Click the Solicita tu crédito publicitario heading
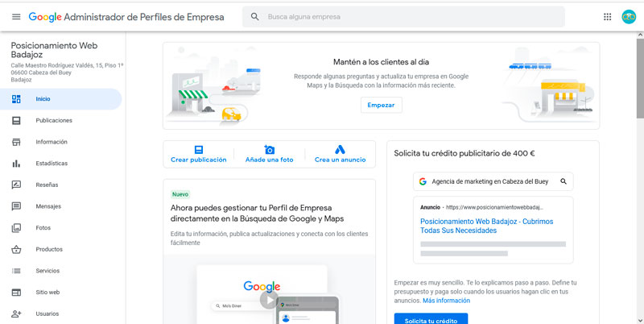This screenshot has width=644, height=324. pyautogui.click(x=464, y=154)
